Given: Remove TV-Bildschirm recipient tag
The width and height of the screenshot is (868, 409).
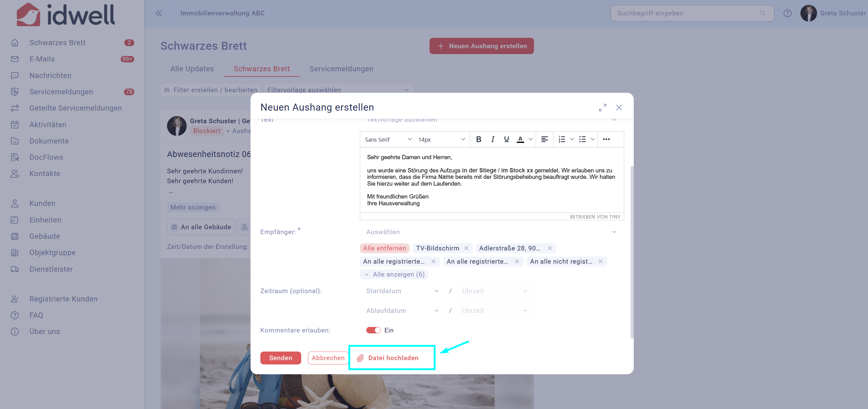Looking at the screenshot, I should tap(466, 248).
